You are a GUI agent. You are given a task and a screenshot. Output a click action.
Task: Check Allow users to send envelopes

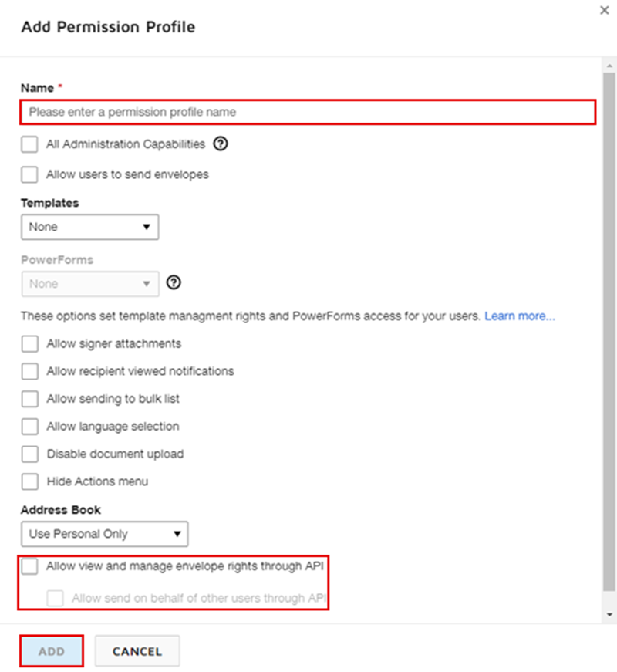pyautogui.click(x=30, y=174)
